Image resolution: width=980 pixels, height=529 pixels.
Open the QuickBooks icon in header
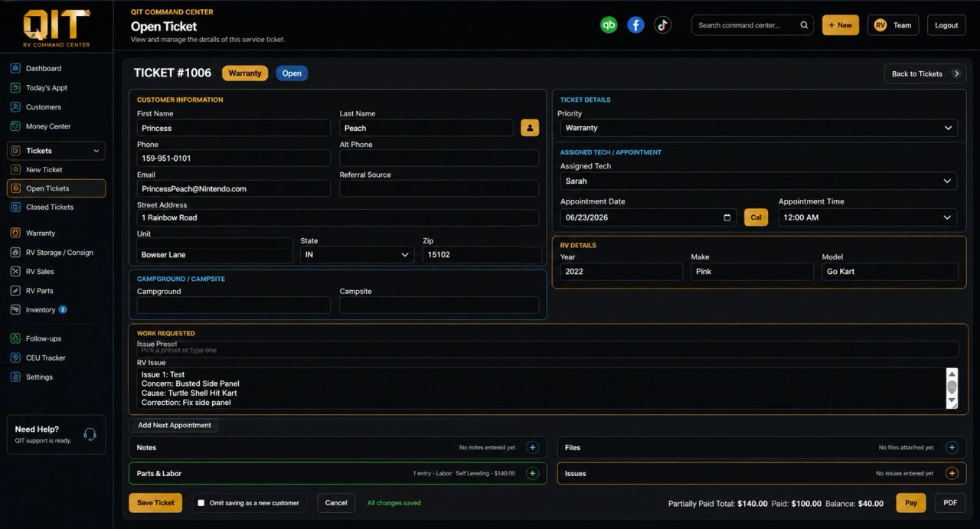click(x=609, y=24)
